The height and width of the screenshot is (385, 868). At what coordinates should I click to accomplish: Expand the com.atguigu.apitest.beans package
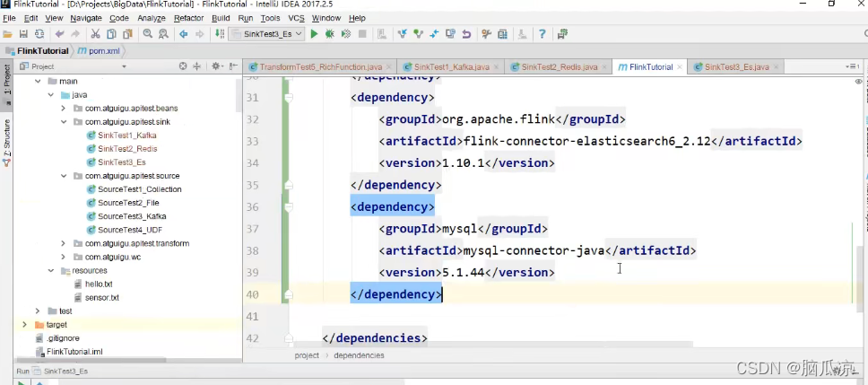pyautogui.click(x=64, y=108)
